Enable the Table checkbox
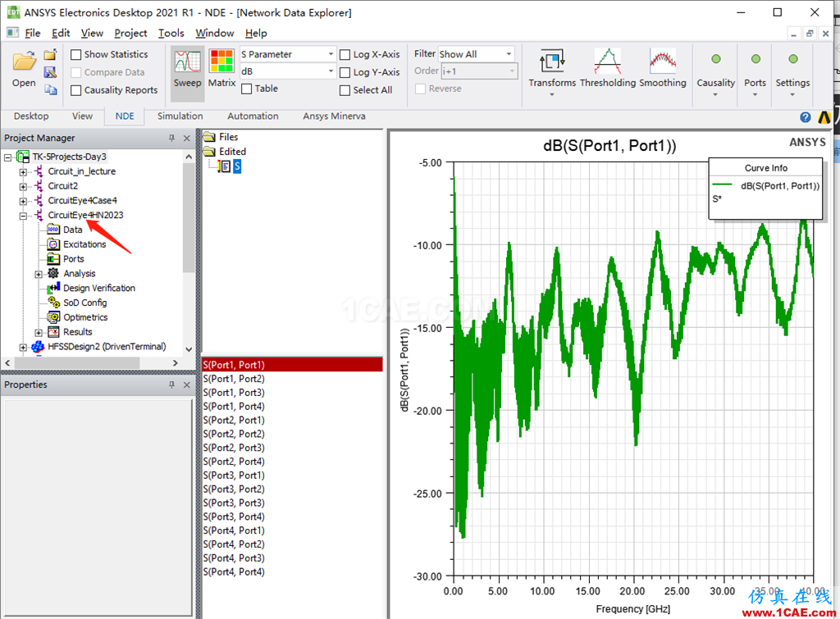840x619 pixels. (246, 89)
